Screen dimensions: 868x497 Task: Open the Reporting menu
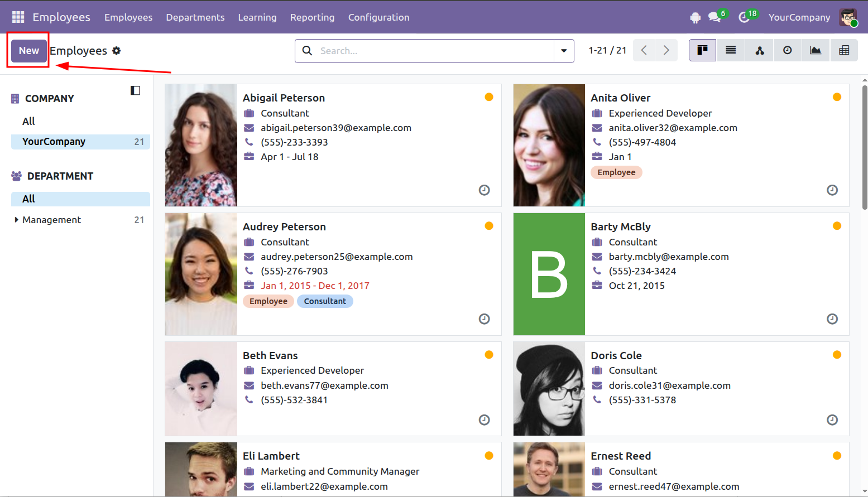312,17
